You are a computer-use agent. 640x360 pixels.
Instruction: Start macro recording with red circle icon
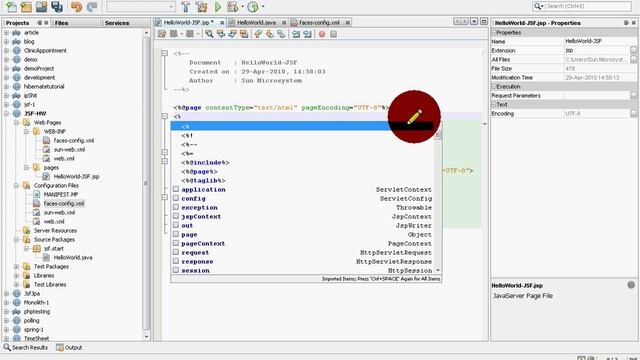322,34
